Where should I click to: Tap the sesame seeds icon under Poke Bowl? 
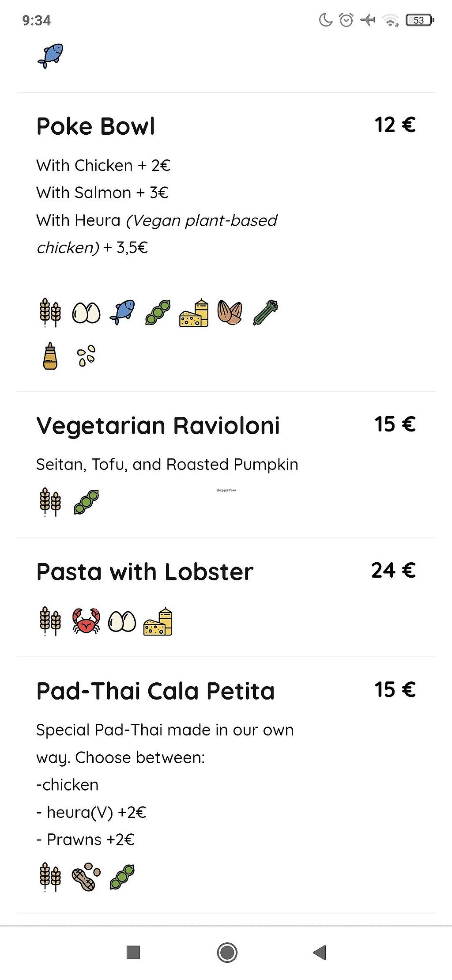coord(86,356)
